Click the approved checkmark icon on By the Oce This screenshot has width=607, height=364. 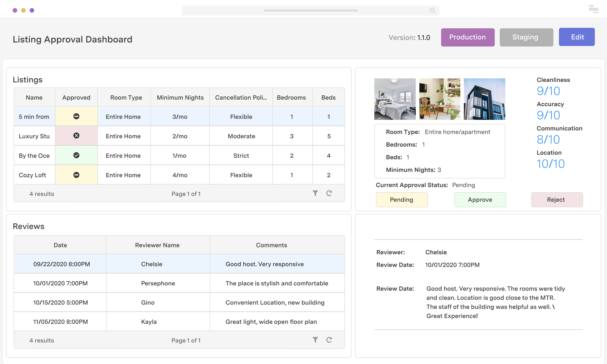click(76, 155)
